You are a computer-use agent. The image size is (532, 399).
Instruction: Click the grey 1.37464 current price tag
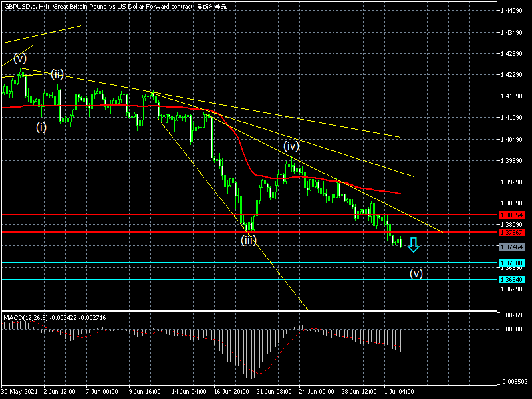[511, 247]
